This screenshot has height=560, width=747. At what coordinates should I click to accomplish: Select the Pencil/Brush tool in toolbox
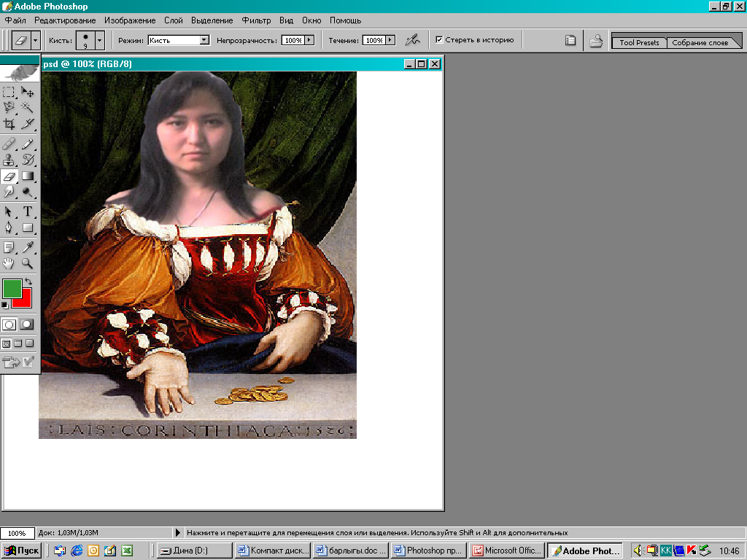coord(28,144)
